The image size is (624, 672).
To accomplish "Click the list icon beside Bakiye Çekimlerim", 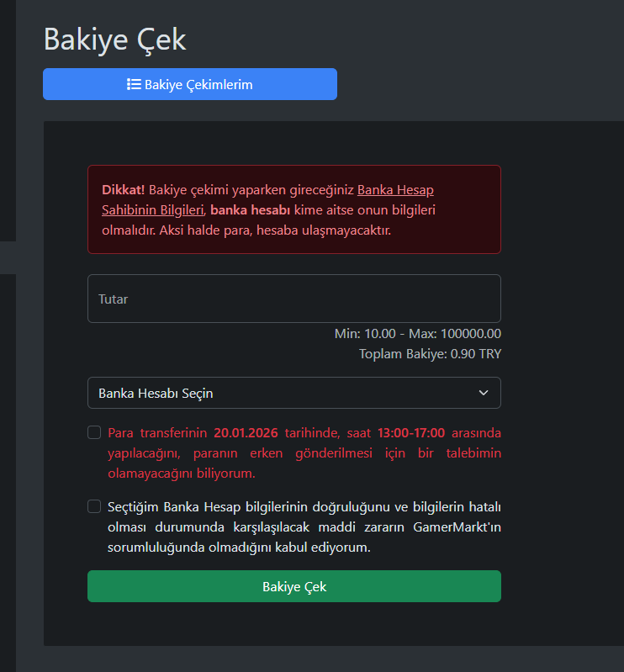I will (x=134, y=84).
